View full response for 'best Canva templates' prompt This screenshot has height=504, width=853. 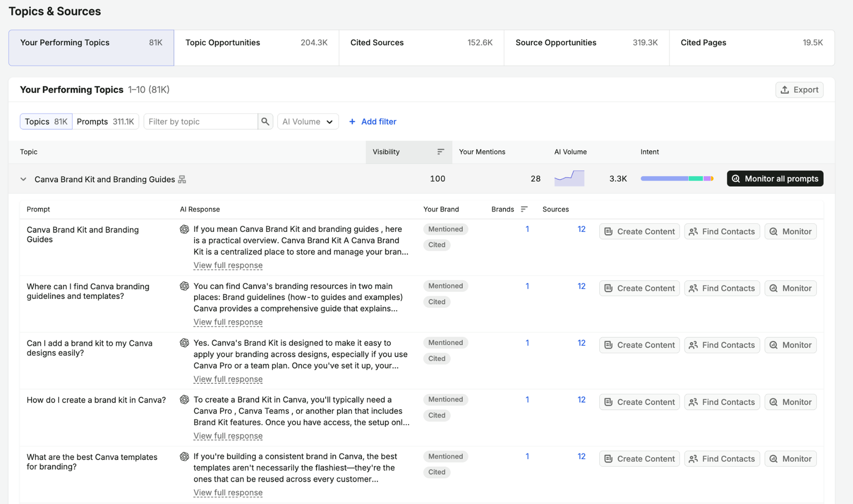tap(228, 493)
